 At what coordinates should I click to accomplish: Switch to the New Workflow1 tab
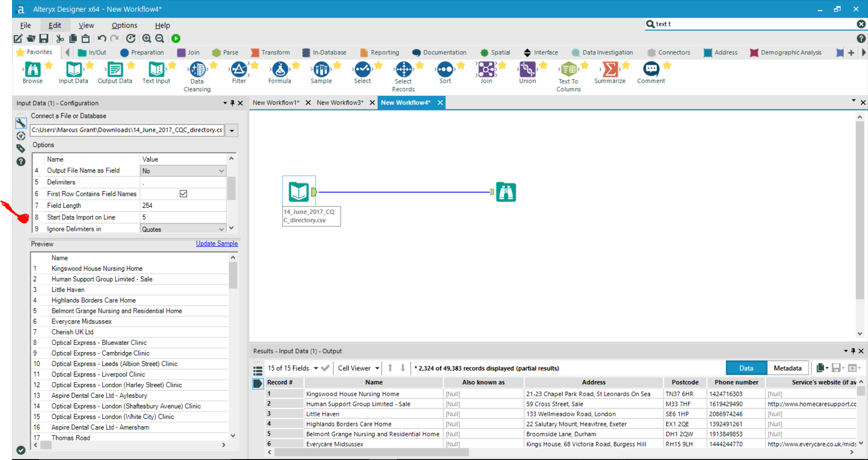276,102
